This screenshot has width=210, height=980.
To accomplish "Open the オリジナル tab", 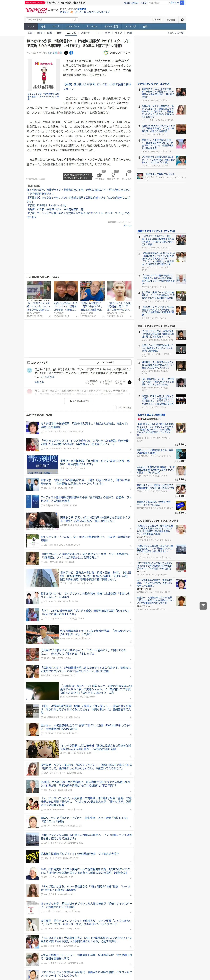I will click(x=92, y=27).
